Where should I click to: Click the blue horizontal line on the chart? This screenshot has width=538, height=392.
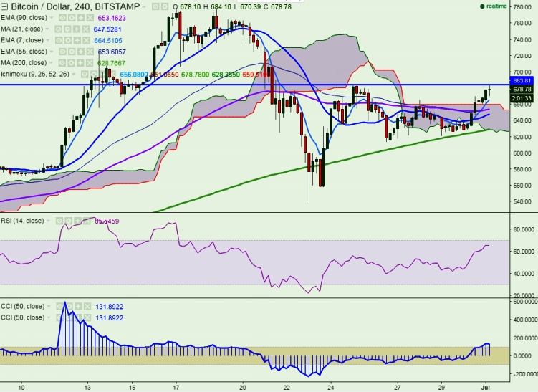[x=215, y=85]
